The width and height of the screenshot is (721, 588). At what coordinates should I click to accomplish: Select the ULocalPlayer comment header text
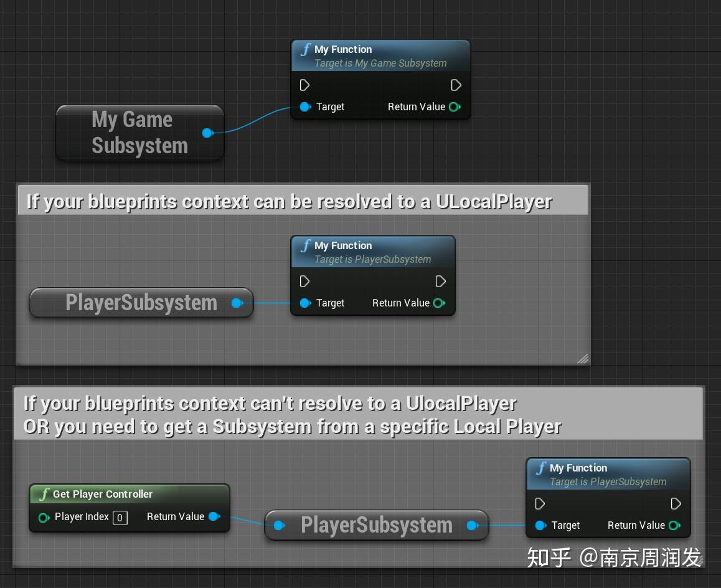pos(288,201)
